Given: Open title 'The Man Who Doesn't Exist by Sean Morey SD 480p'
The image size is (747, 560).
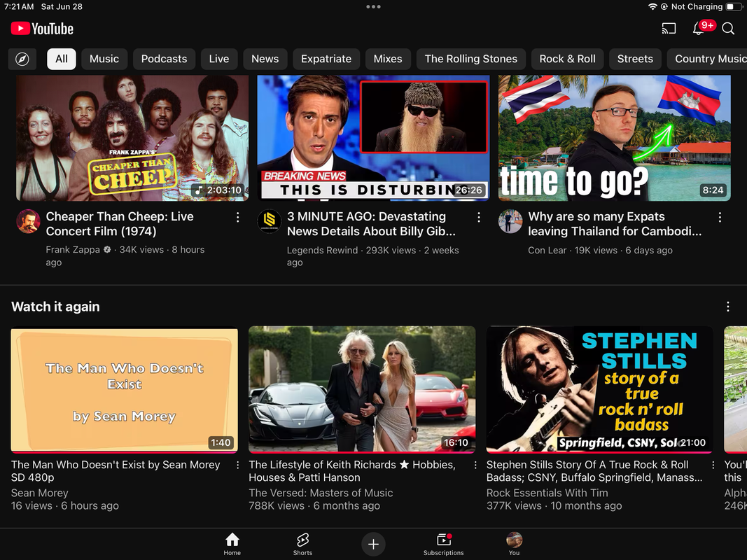Looking at the screenshot, I should coord(116,471).
